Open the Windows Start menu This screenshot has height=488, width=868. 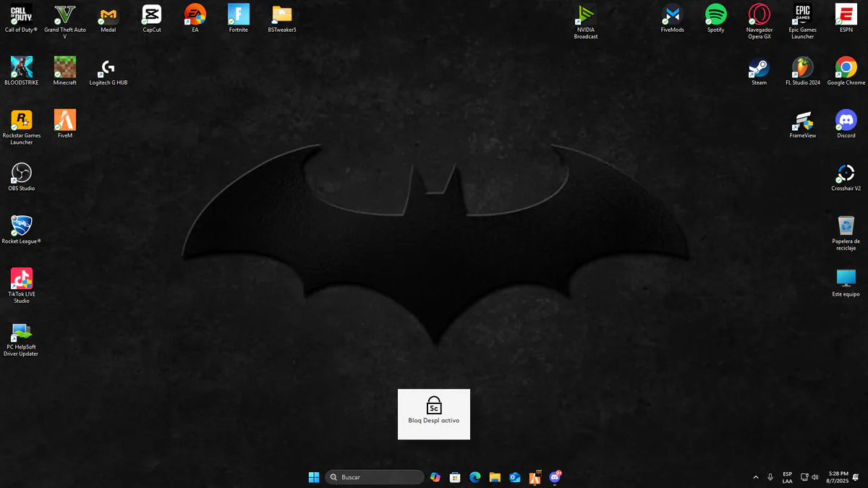pos(314,477)
